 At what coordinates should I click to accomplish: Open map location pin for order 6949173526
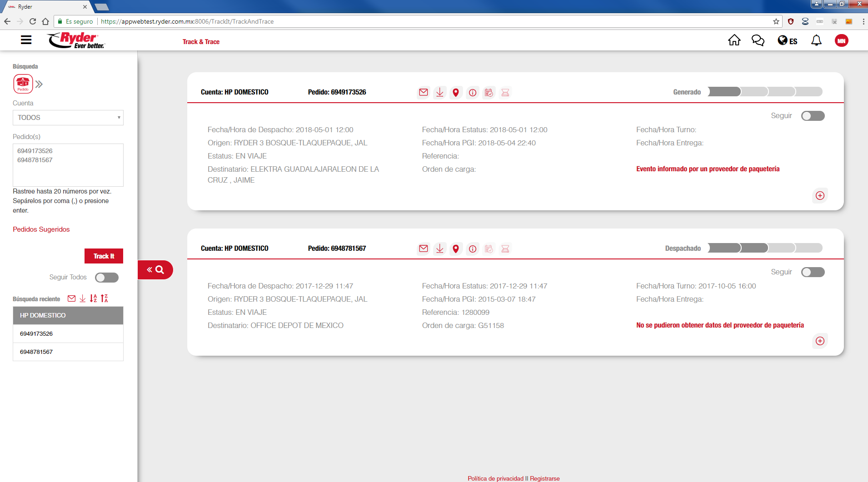pyautogui.click(x=456, y=93)
